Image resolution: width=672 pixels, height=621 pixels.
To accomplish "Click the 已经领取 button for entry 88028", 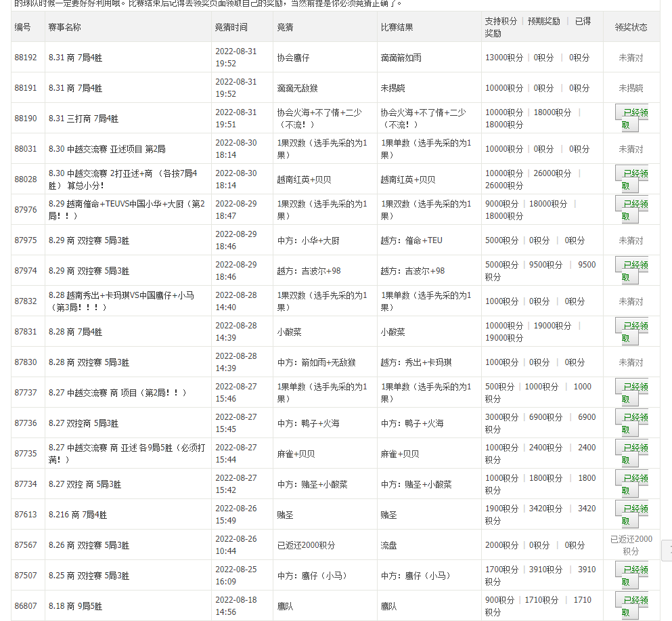I will [631, 179].
